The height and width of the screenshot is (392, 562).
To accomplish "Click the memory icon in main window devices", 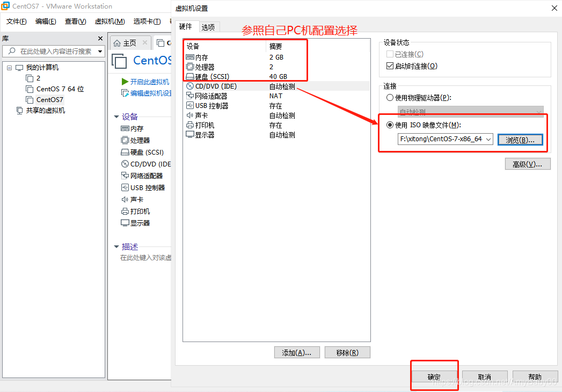I will [x=125, y=128].
